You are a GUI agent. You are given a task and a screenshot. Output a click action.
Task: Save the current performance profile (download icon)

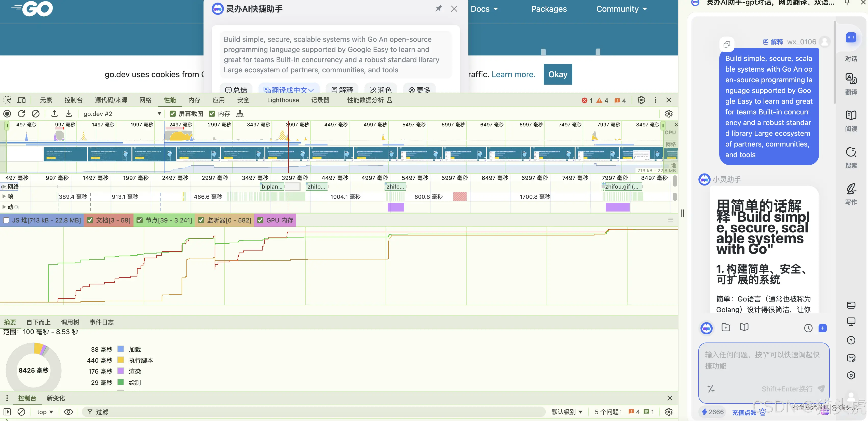(69, 114)
